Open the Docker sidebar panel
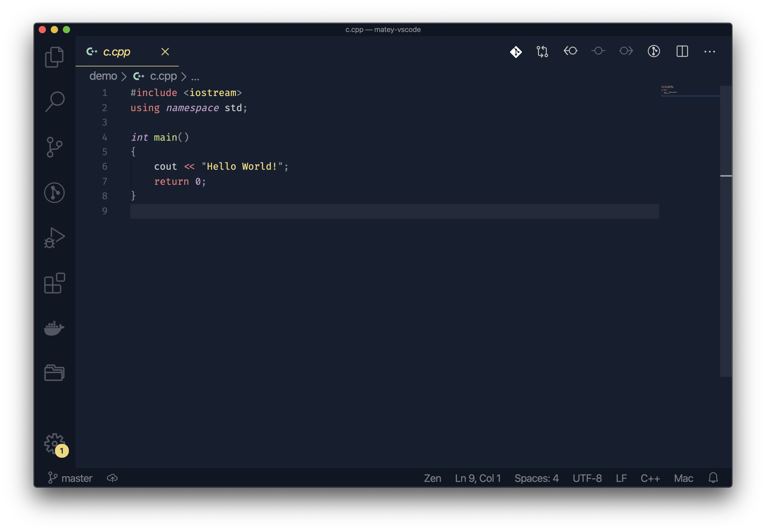The image size is (766, 532). [x=54, y=328]
